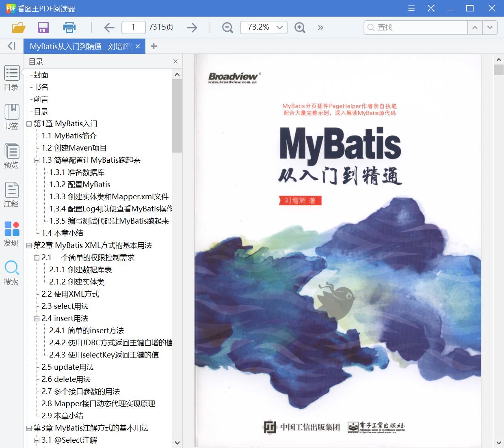Screen dimensions: 504x448
Task: Go to next page with right arrow
Action: click(x=192, y=28)
